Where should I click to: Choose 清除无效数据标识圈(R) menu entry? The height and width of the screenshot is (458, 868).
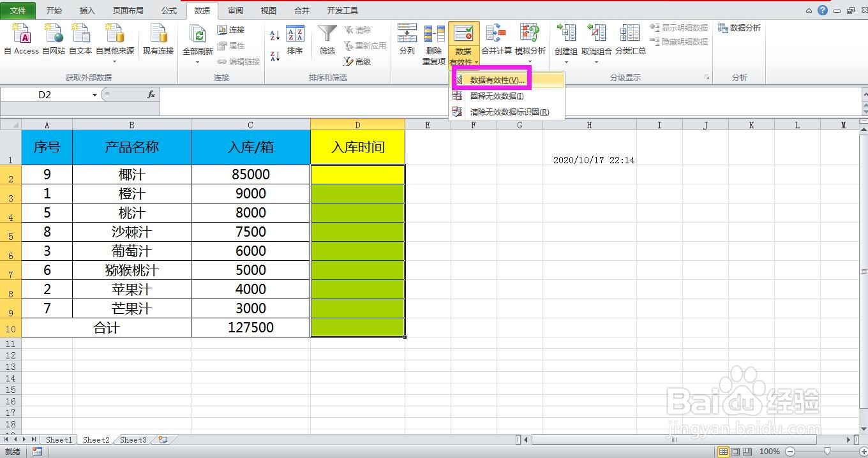coord(507,112)
